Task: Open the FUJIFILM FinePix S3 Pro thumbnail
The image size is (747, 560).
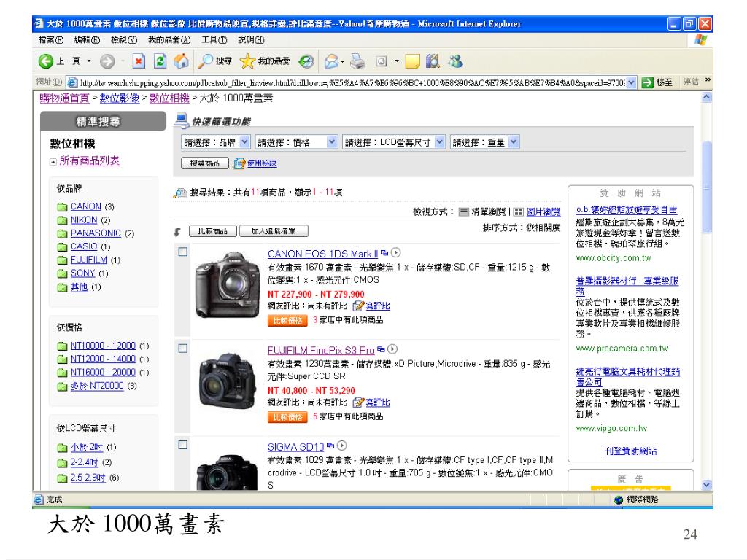Action: coord(226,381)
